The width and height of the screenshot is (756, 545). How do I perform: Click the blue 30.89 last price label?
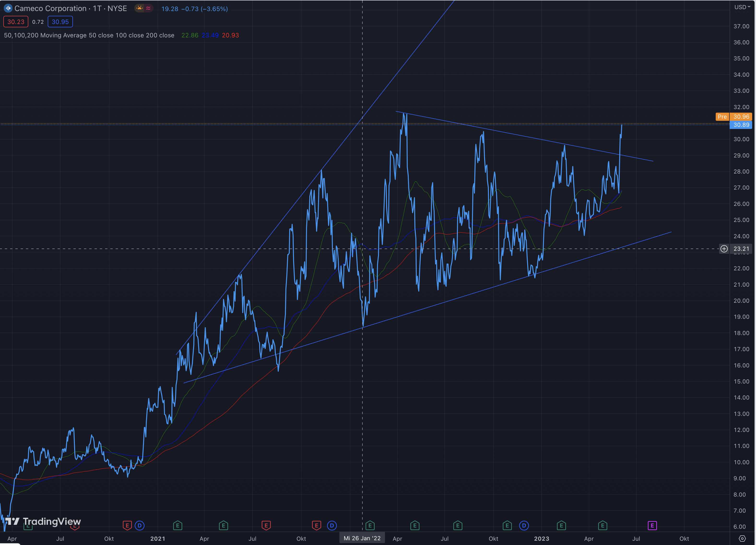pyautogui.click(x=741, y=125)
